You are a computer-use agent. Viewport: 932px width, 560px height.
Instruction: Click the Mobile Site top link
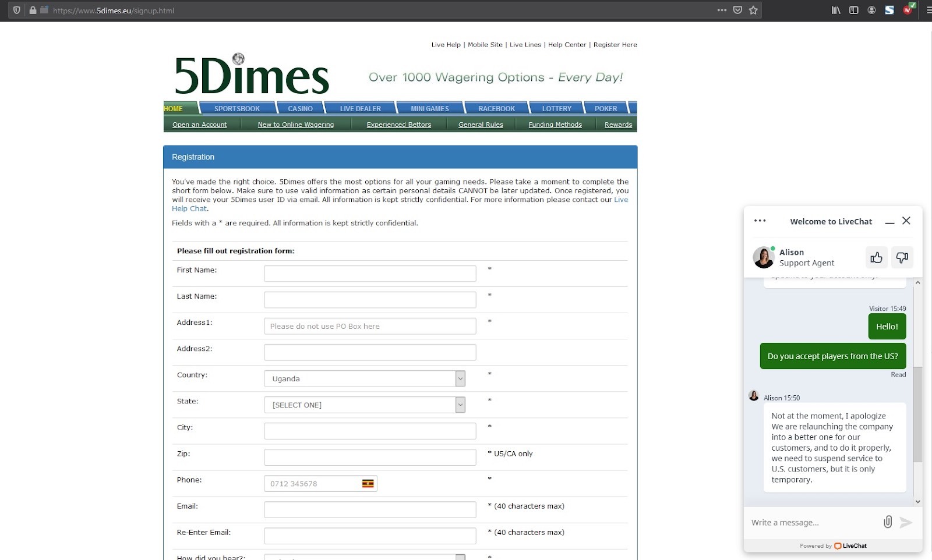click(485, 45)
